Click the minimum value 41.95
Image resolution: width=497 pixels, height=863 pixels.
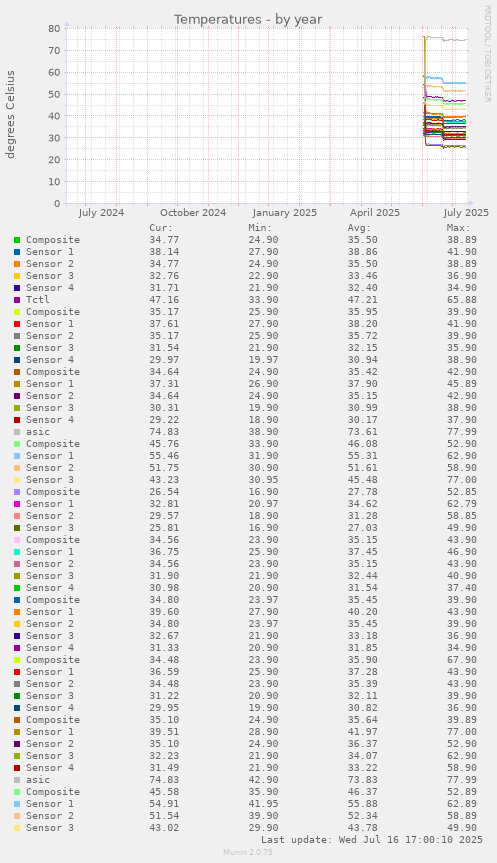pos(263,804)
